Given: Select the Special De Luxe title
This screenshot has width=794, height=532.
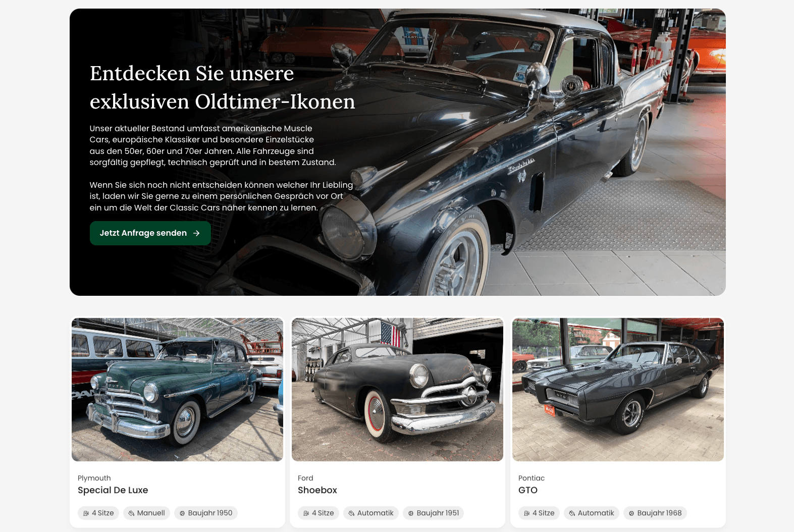Looking at the screenshot, I should tap(113, 490).
